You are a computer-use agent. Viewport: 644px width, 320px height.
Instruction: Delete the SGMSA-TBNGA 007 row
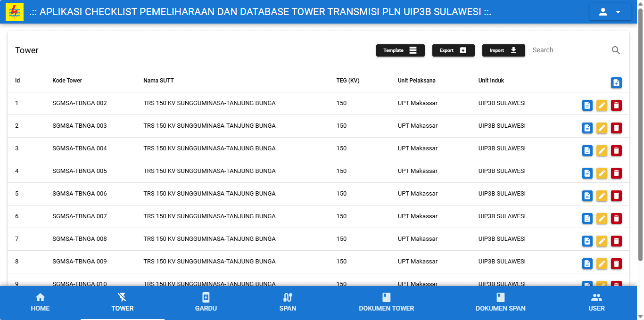[x=616, y=218]
